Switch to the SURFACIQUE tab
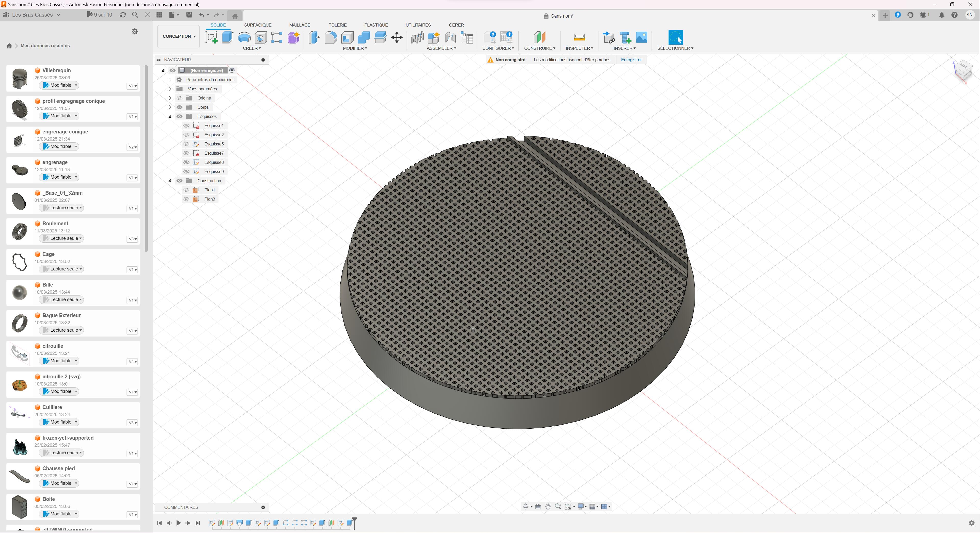 point(257,25)
